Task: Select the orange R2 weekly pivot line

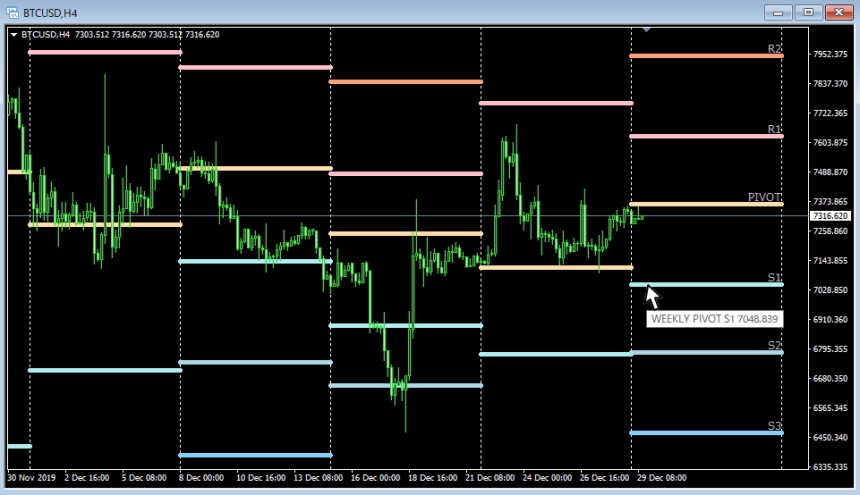Action: (706, 55)
